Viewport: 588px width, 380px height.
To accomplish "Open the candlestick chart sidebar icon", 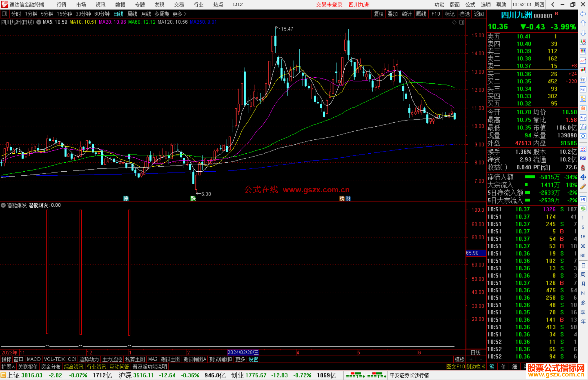I will coord(583,70).
